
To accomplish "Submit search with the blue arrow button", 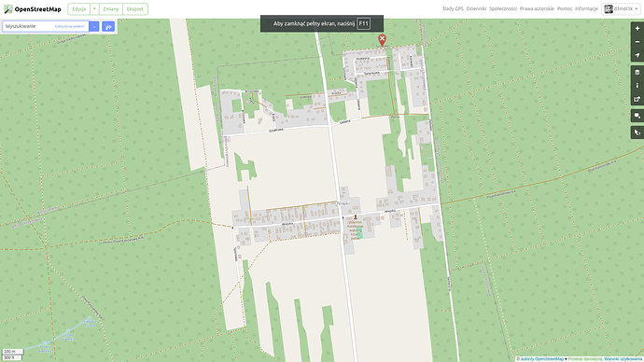I will point(94,27).
